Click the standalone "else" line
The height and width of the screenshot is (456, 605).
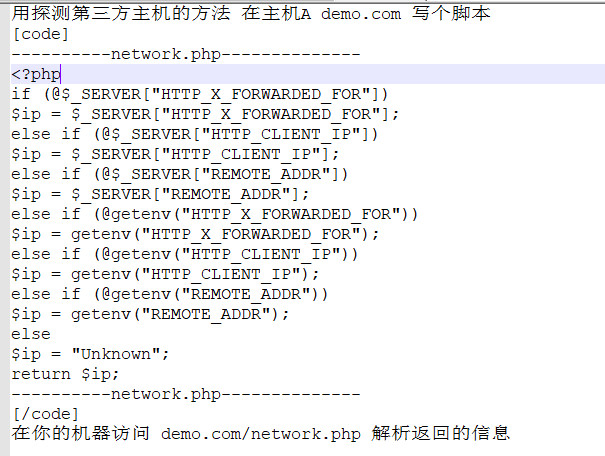point(31,334)
